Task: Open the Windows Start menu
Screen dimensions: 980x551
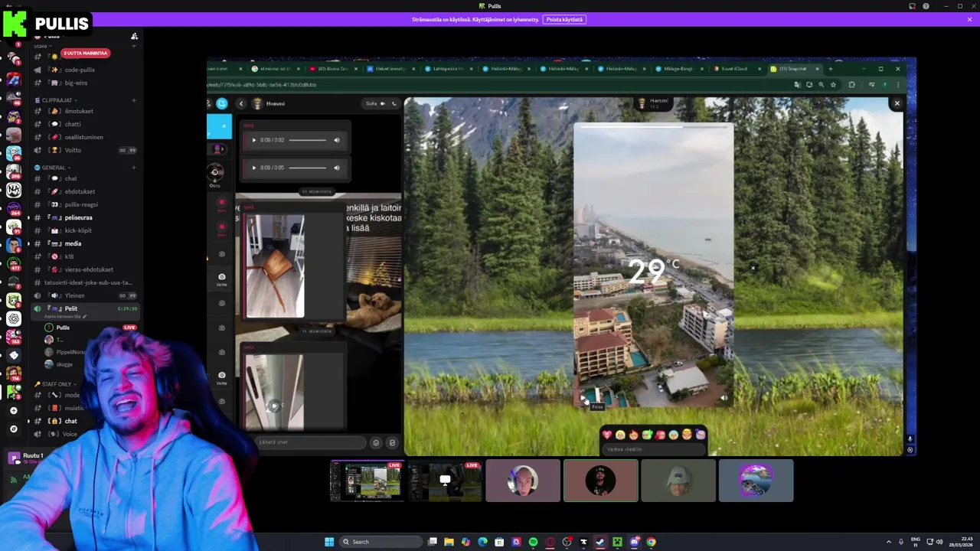Action: (329, 542)
